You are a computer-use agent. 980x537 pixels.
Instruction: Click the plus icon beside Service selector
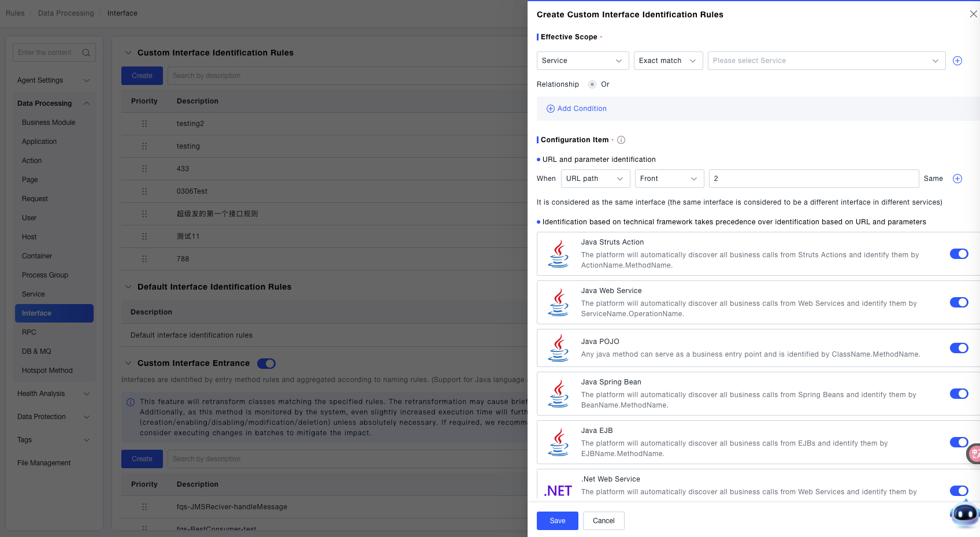click(x=957, y=61)
